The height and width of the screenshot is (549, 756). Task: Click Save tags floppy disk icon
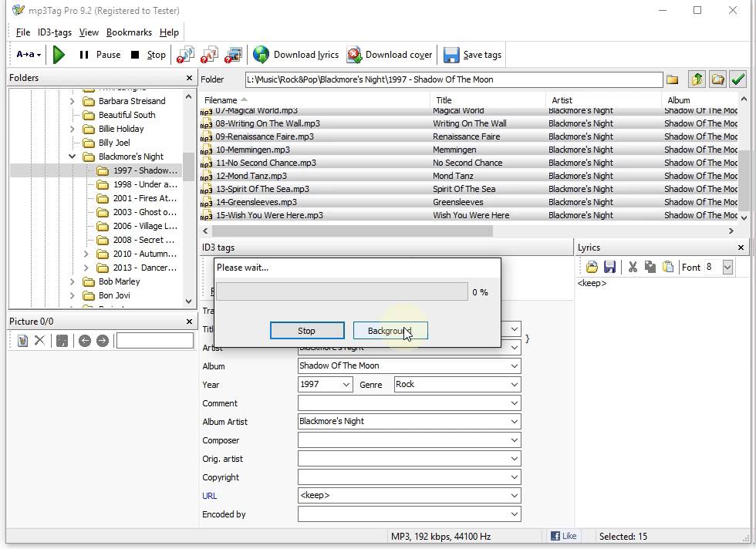(451, 55)
